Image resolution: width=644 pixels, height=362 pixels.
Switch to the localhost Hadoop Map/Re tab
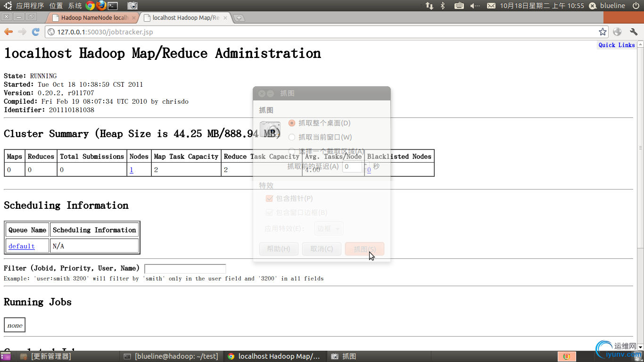[186, 18]
